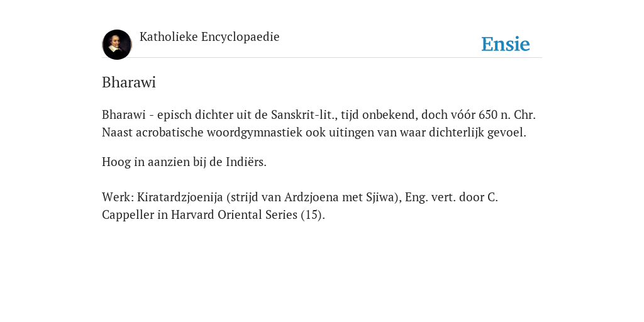Click the Bharawi article heading
The height and width of the screenshot is (322, 644).
click(129, 82)
